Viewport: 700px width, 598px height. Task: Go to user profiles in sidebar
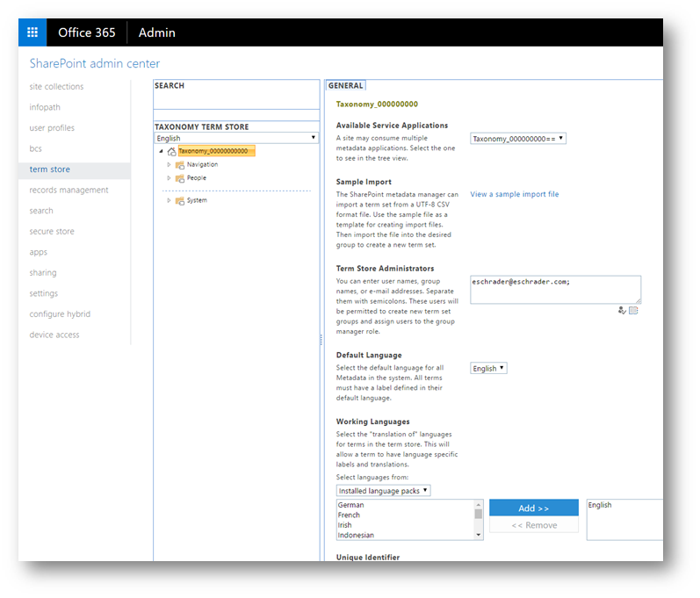(52, 127)
